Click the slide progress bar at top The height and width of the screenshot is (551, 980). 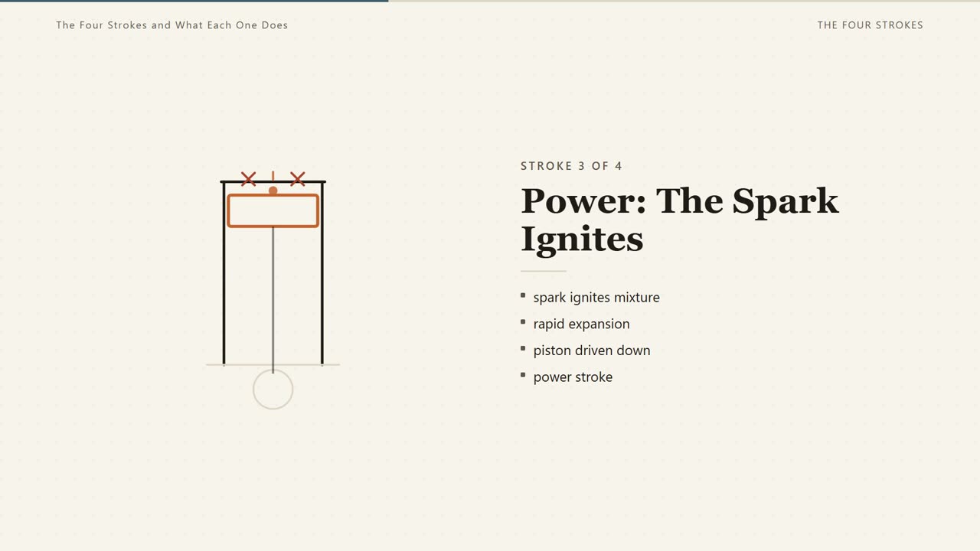(x=490, y=1)
